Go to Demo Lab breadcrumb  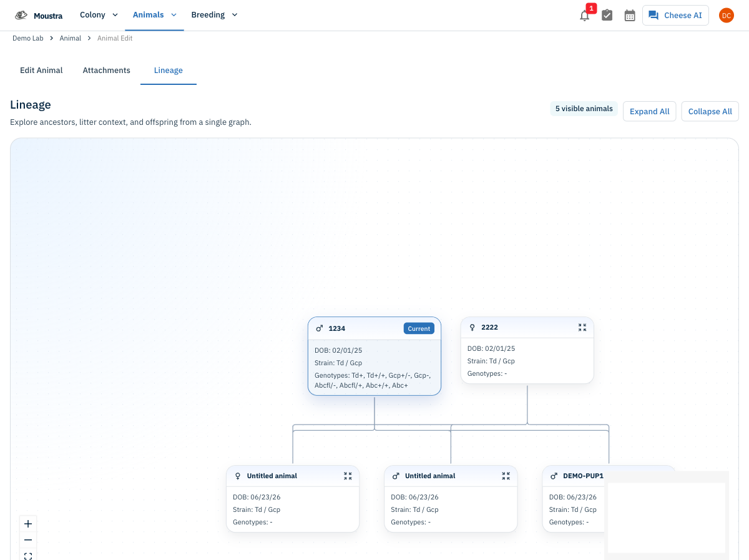click(x=28, y=38)
